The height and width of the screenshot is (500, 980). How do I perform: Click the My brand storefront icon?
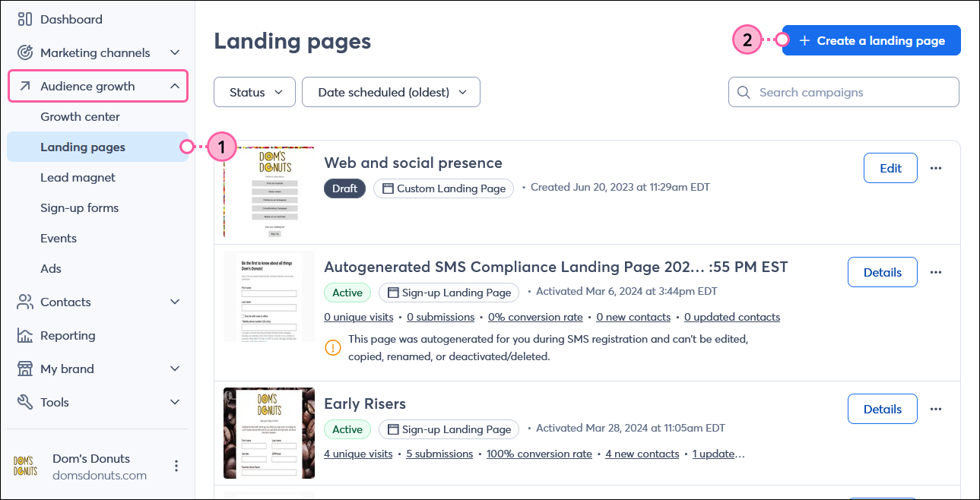(25, 369)
